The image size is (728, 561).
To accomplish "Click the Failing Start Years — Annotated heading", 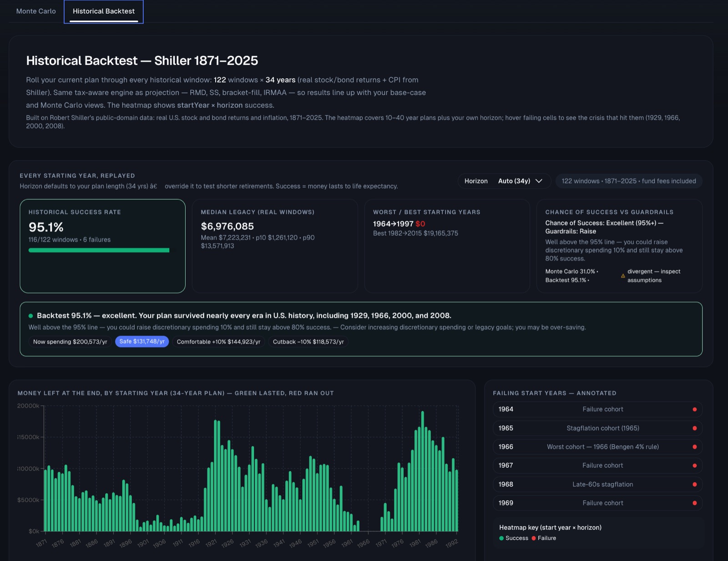I will click(555, 393).
